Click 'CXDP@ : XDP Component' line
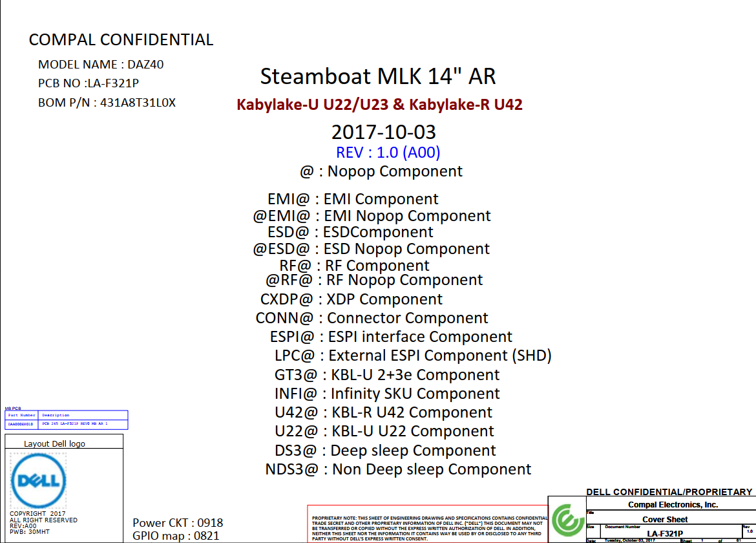 click(351, 299)
